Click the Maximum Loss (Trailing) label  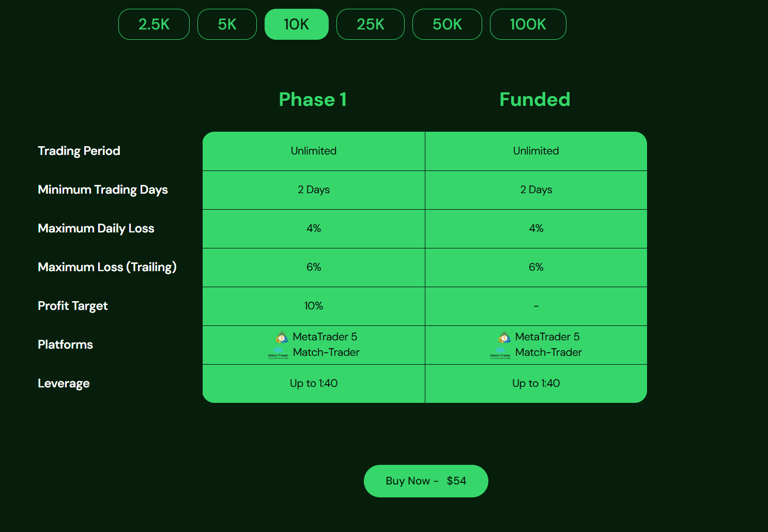[107, 267]
